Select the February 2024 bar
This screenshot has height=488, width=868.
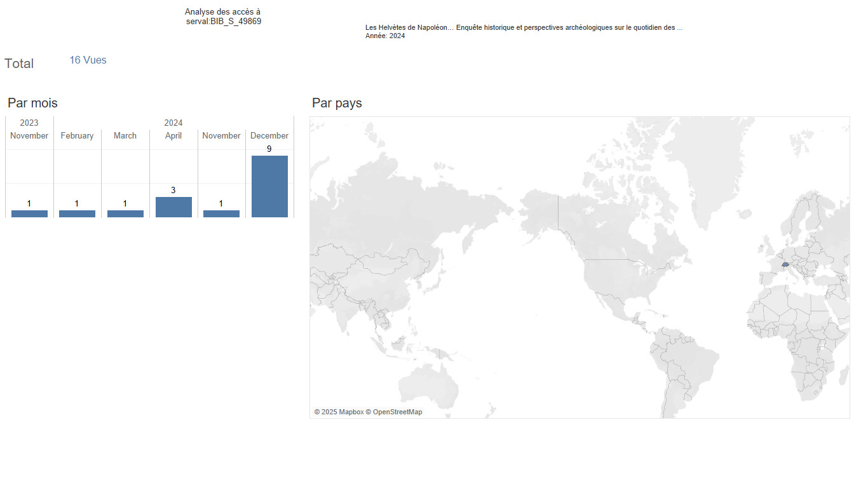tap(77, 213)
